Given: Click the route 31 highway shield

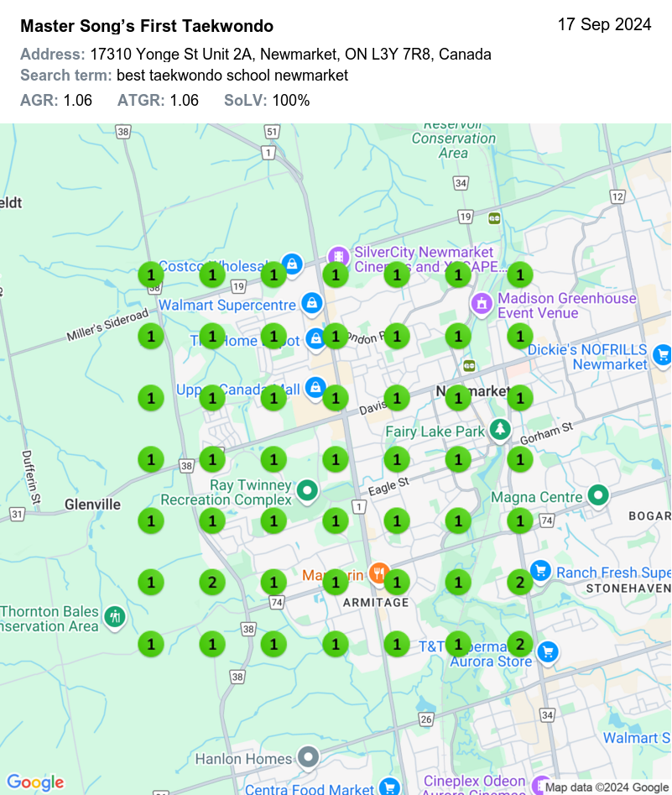Looking at the screenshot, I should (18, 514).
